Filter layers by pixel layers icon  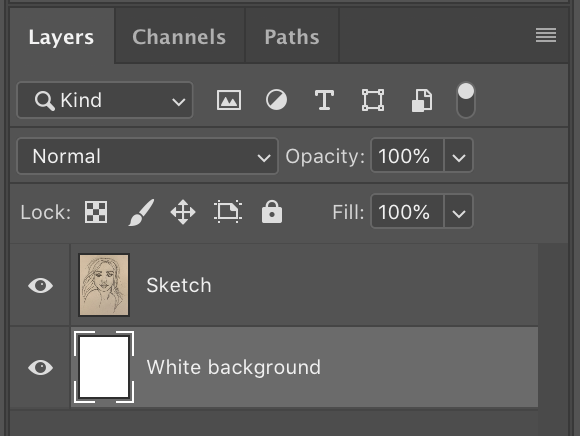(229, 100)
